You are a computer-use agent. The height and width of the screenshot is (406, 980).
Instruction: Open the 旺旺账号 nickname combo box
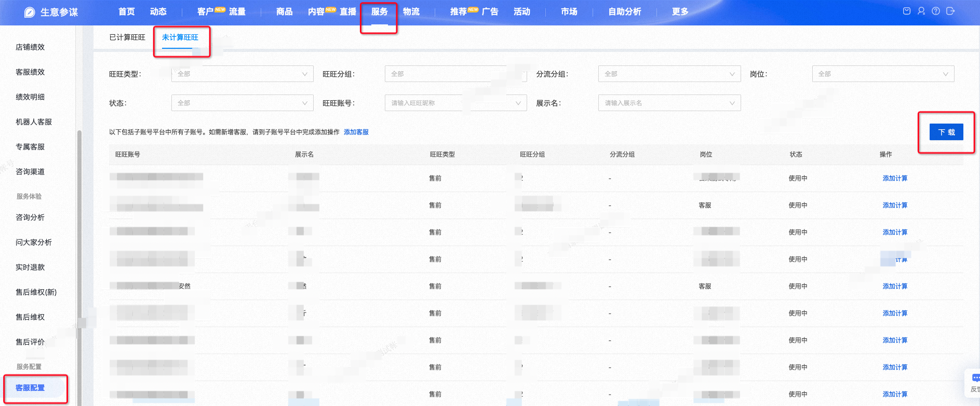[456, 103]
